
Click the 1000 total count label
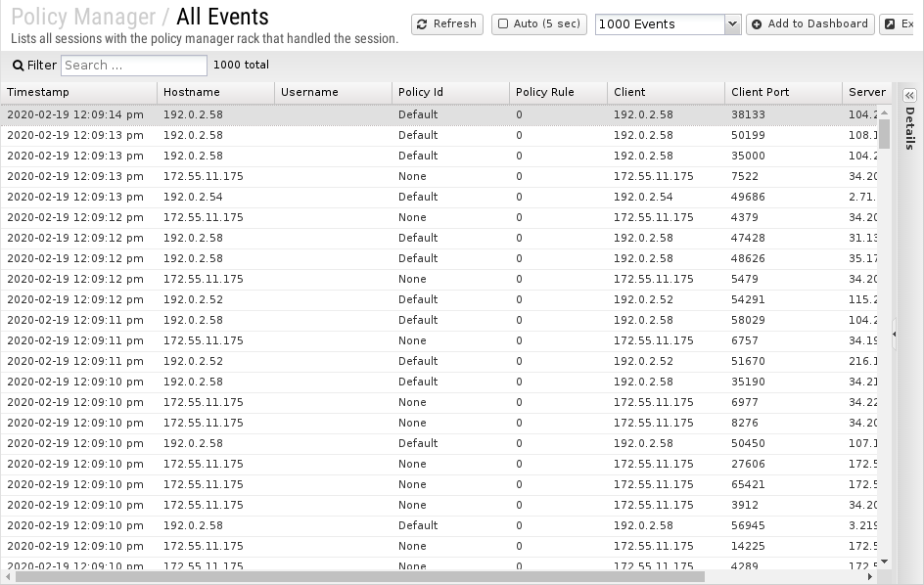[241, 66]
